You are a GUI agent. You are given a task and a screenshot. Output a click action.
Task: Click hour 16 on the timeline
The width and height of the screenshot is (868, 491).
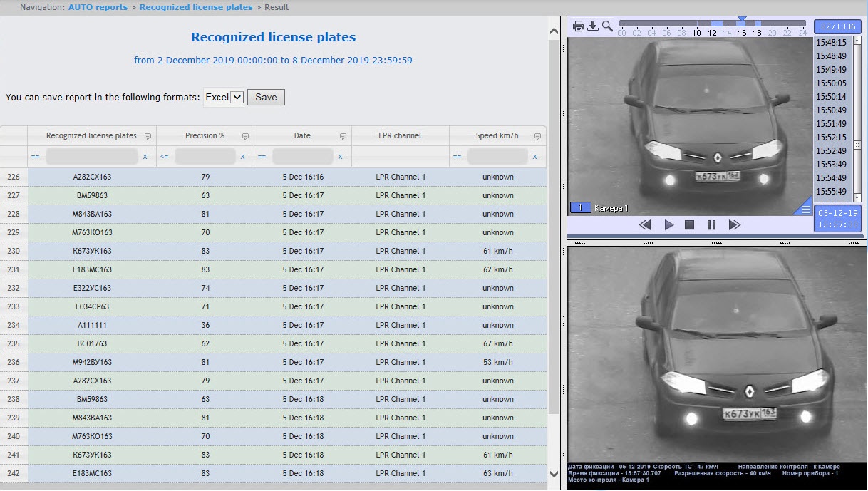(x=742, y=33)
